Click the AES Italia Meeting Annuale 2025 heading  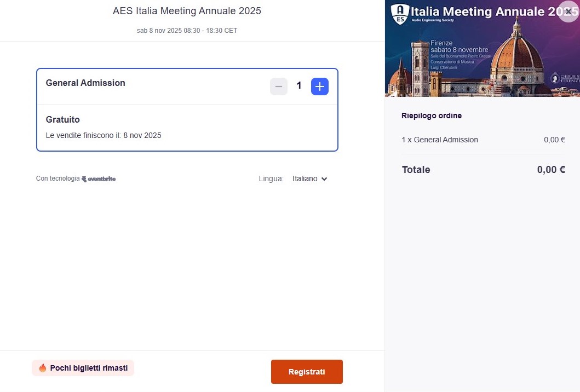187,11
